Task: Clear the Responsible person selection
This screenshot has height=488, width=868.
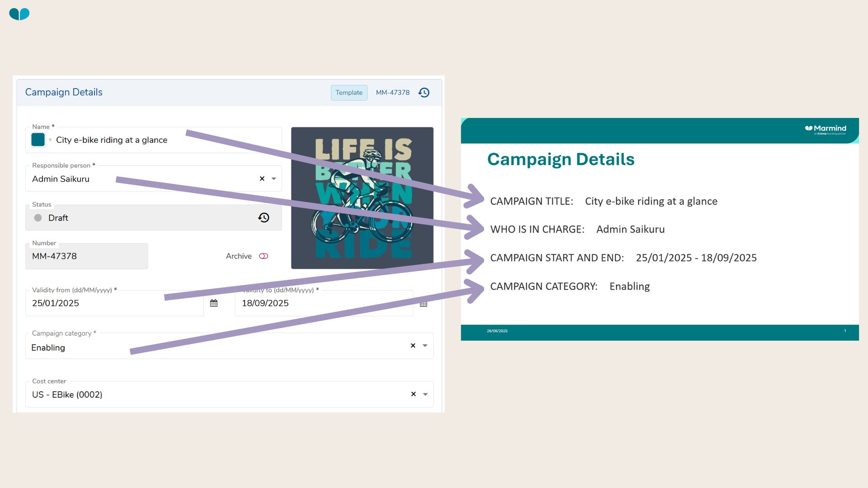Action: coord(262,179)
